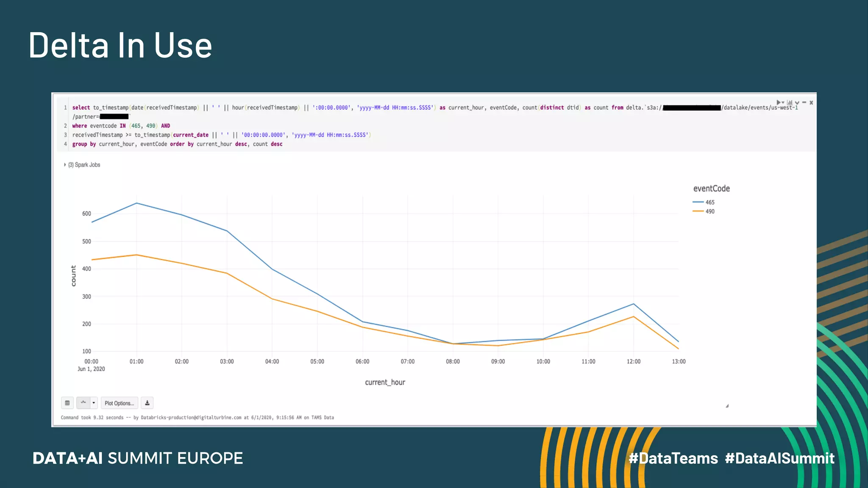
Task: Open the cell actions chevron menu
Action: 797,103
